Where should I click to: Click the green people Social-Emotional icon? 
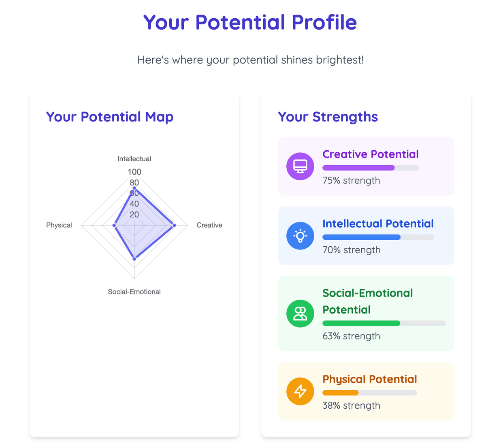(300, 314)
